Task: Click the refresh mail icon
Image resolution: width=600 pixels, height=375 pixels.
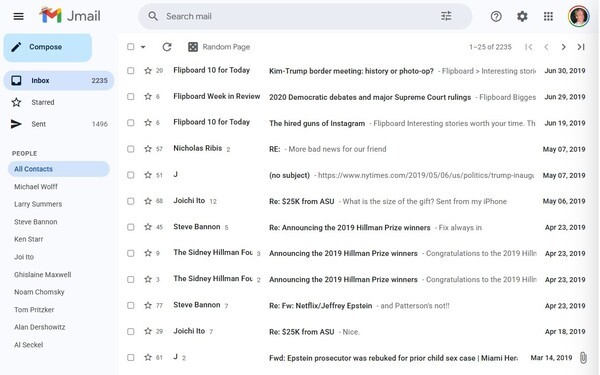Action: tap(167, 47)
